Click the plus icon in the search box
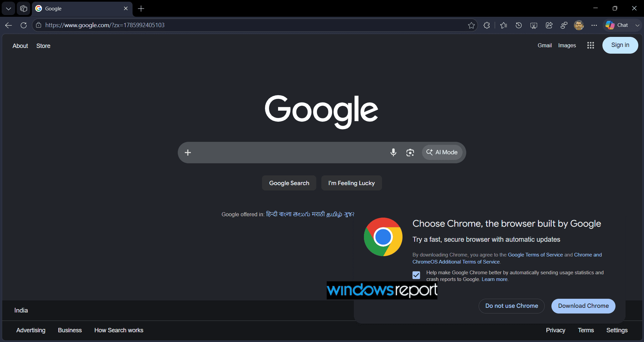Viewport: 644px width, 342px height. (188, 153)
